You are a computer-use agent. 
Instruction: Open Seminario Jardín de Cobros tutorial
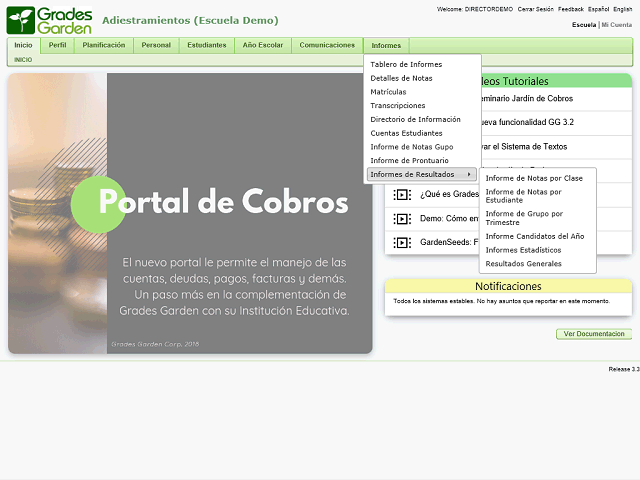(527, 98)
